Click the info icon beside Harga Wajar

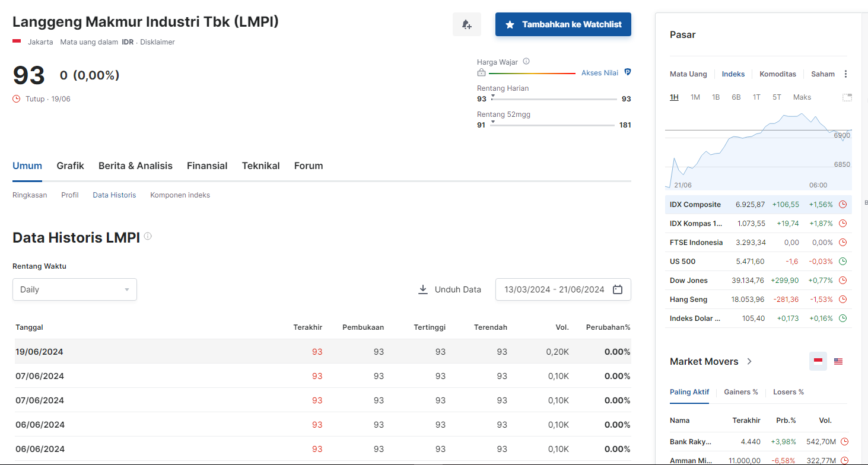coord(526,61)
